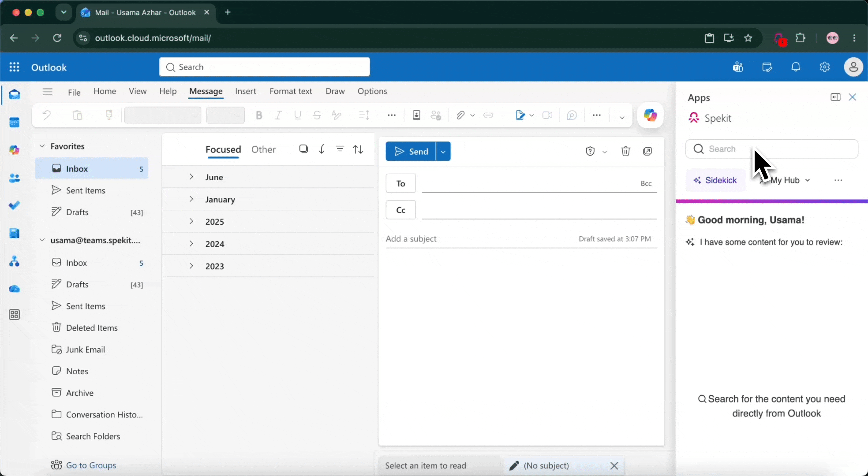The height and width of the screenshot is (476, 868).
Task: Open OneDrive cloud app in rail
Action: click(15, 289)
